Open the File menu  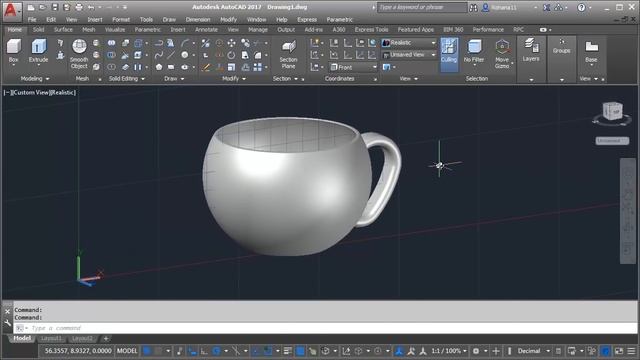tap(32, 20)
